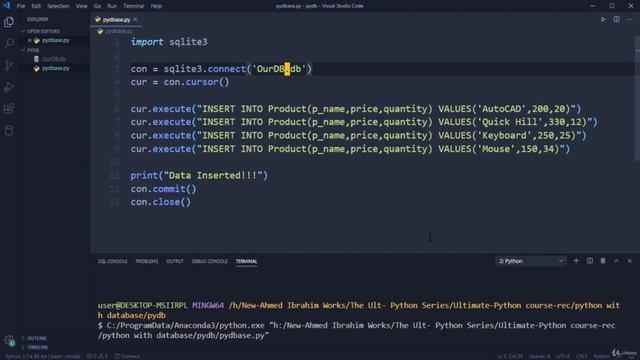Switch to the Problems panel tab

tap(147, 261)
